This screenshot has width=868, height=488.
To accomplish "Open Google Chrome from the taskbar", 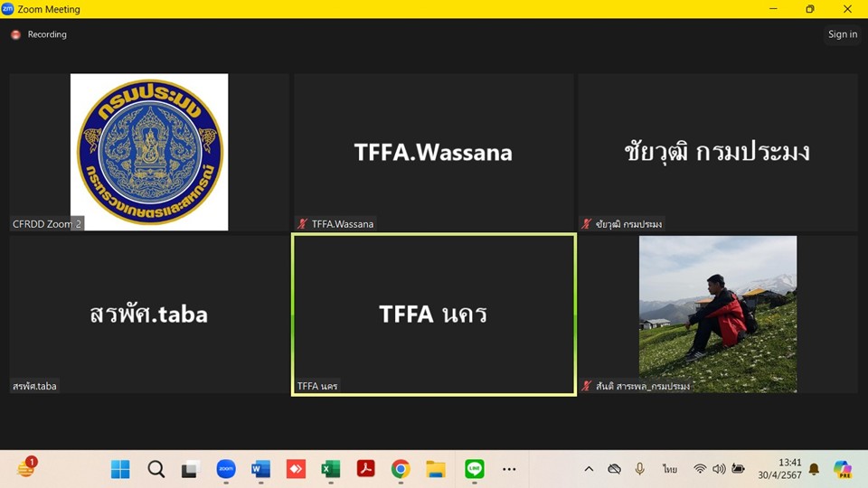I will coord(401,469).
